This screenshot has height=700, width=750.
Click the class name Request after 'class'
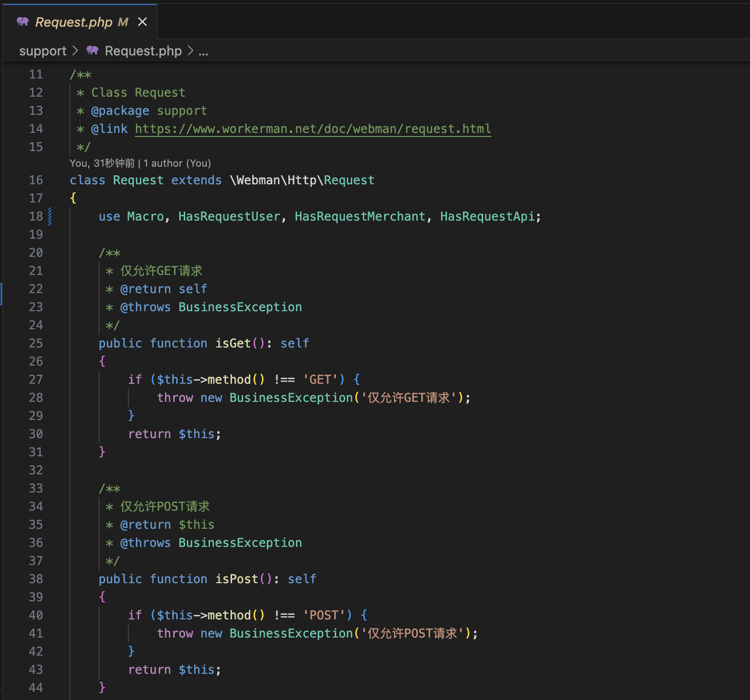click(138, 180)
